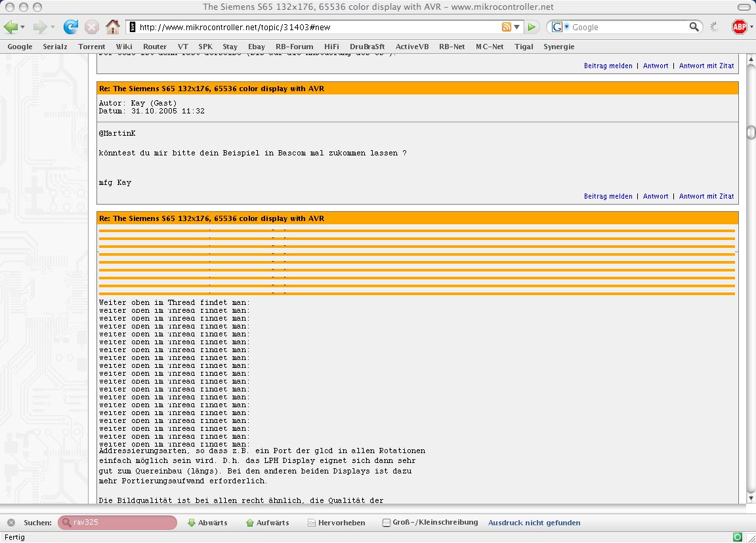Click the orange RSS feed icon

pyautogui.click(x=506, y=27)
